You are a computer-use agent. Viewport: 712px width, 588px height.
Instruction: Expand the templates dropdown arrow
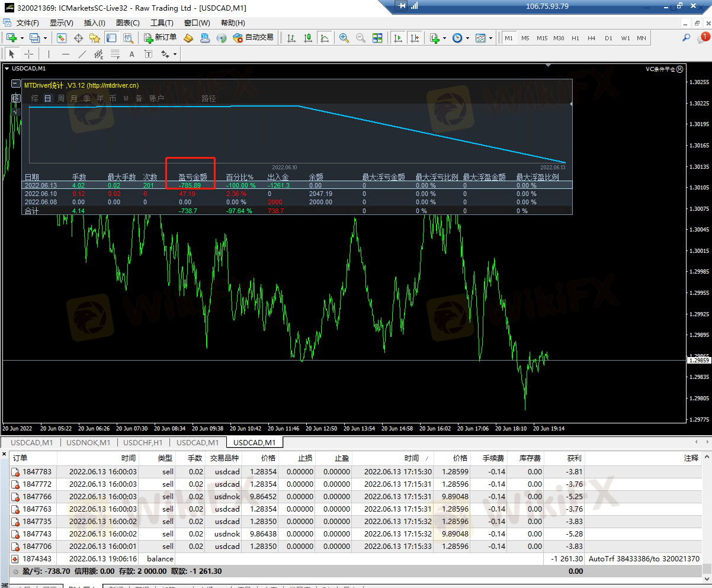click(x=490, y=38)
